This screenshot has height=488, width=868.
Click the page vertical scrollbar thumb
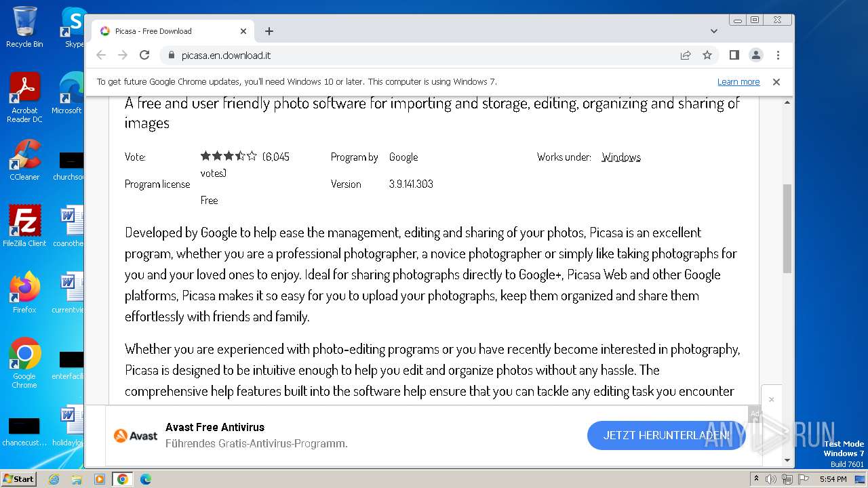(x=787, y=228)
